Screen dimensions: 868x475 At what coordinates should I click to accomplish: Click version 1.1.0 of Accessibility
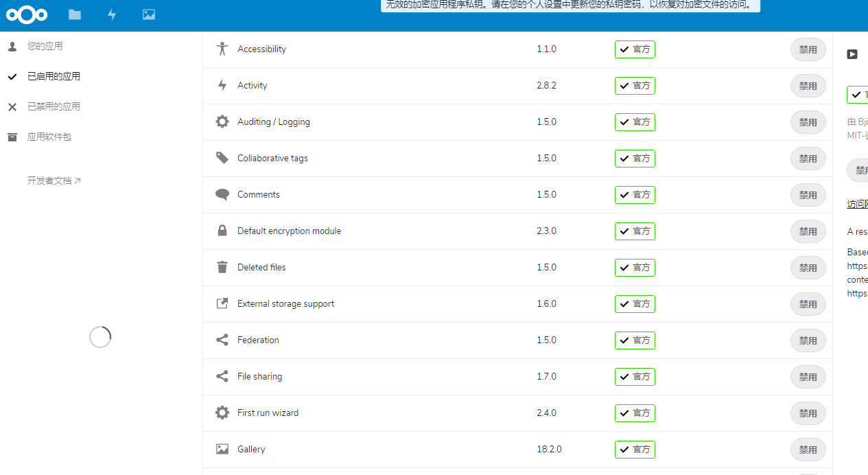pos(546,49)
